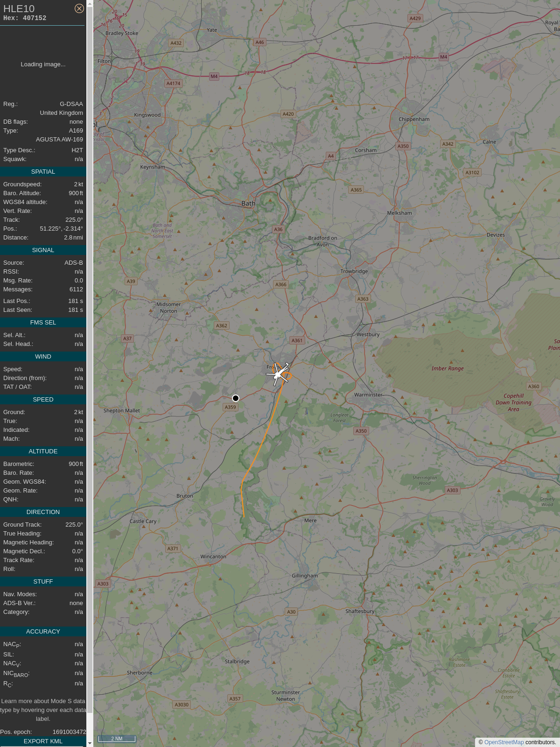Click the A359 road shield on map
The height and width of the screenshot is (747, 560).
click(x=231, y=407)
